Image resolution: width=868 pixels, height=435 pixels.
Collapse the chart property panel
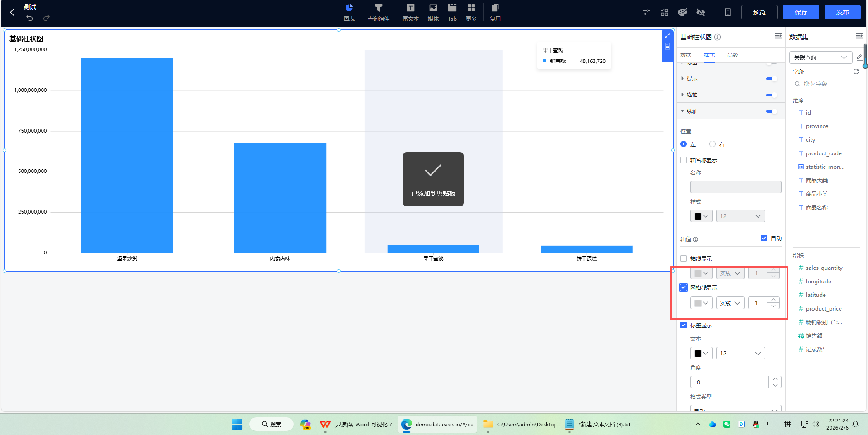tap(778, 36)
